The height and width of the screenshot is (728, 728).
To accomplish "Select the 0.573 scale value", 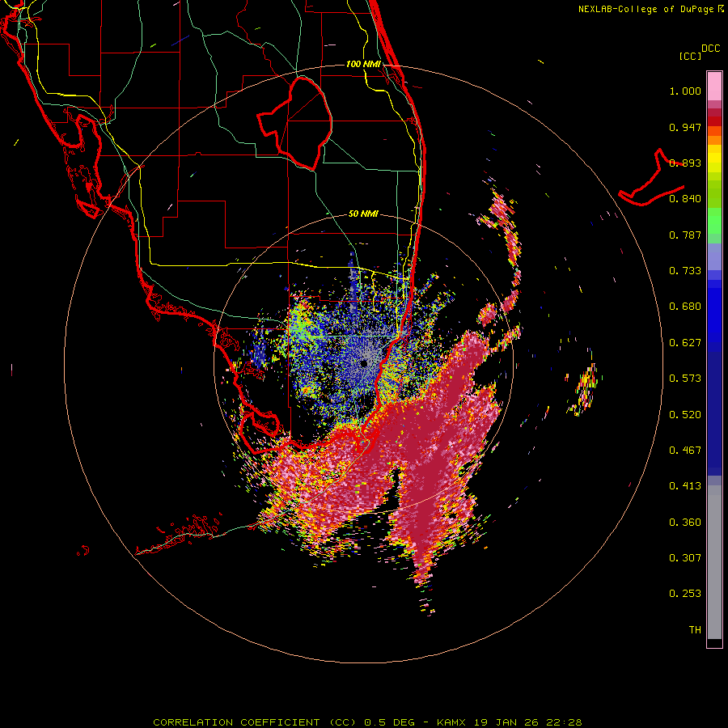I will click(x=685, y=379).
